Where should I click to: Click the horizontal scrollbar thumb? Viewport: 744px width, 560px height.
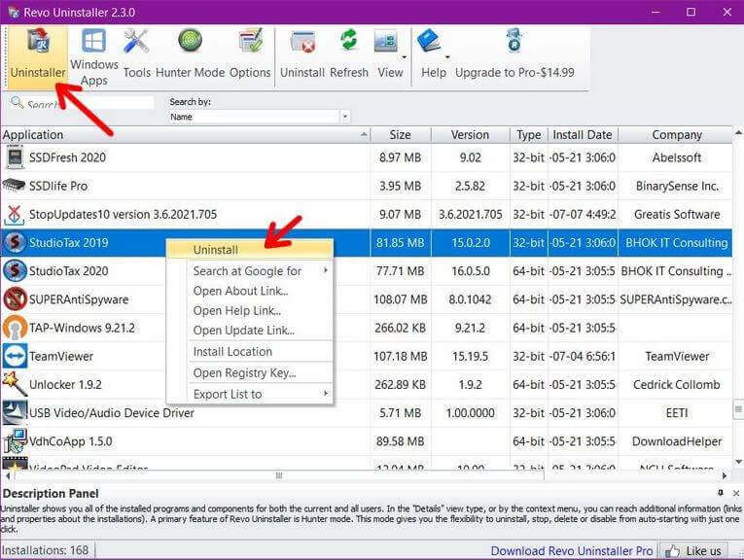278,475
